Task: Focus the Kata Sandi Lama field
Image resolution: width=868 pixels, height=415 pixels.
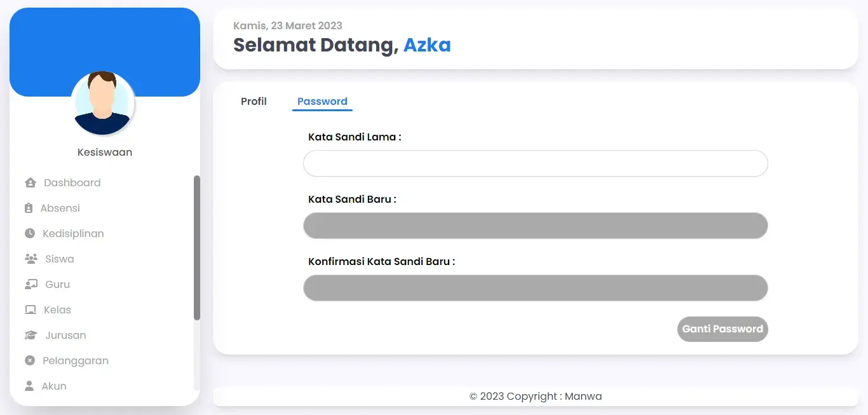Action: [x=536, y=163]
